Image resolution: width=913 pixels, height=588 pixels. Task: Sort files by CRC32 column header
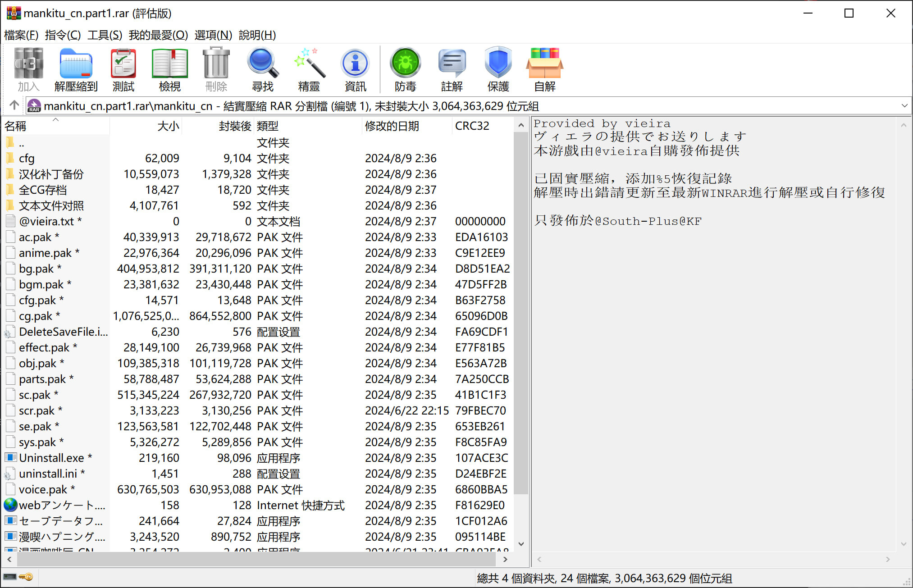pos(472,126)
